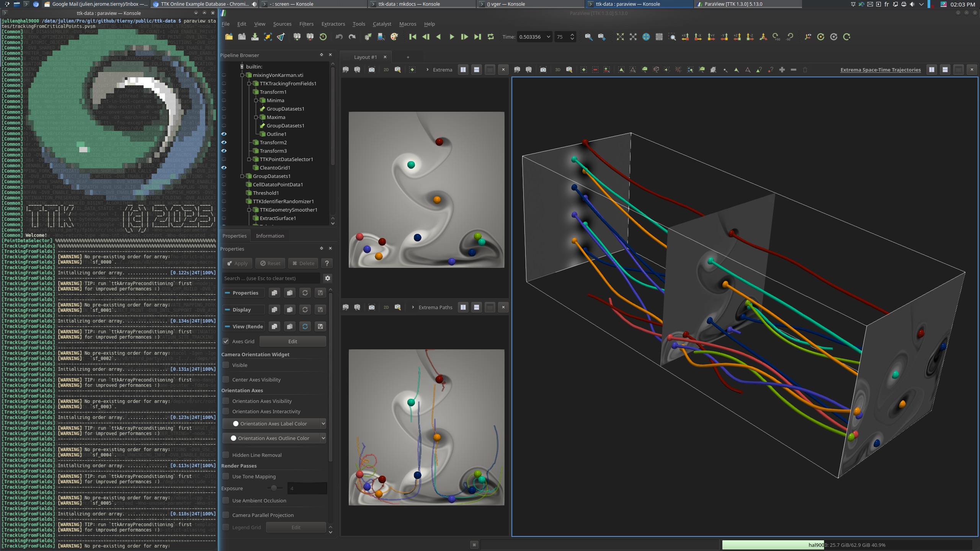Screen dimensions: 980x551
Task: Uncheck the Axes Grid checkbox
Action: (226, 341)
